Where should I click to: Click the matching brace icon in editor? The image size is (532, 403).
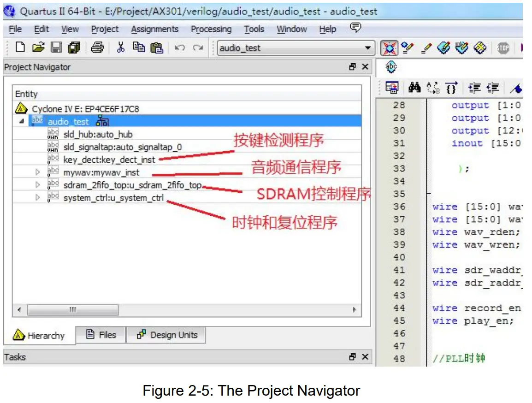[451, 88]
